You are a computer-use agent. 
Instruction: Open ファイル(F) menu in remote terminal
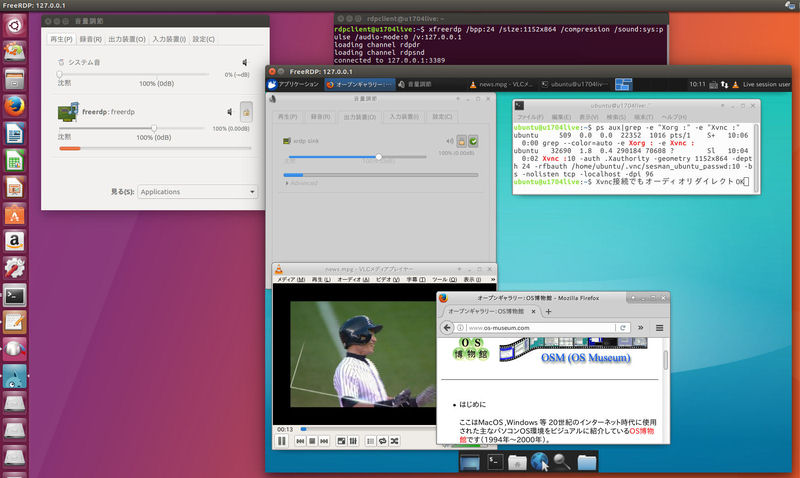coord(531,117)
